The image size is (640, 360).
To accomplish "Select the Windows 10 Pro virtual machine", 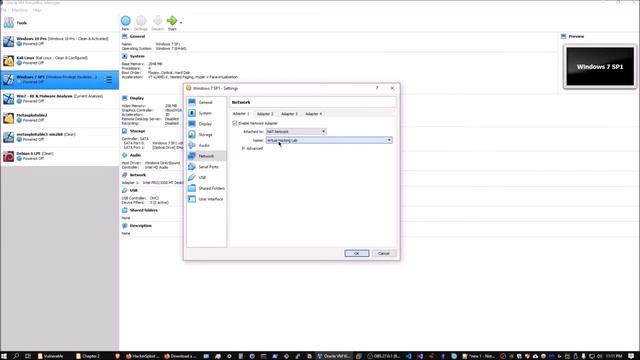I will (x=60, y=41).
